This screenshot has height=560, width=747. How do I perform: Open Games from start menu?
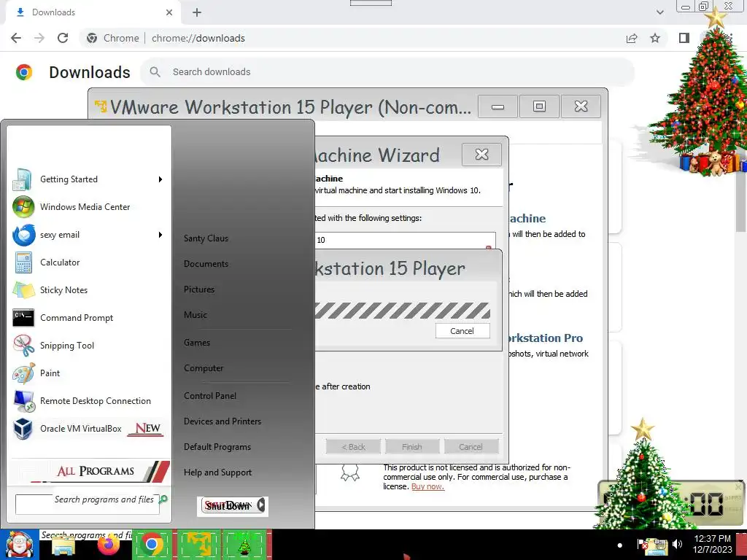point(197,343)
